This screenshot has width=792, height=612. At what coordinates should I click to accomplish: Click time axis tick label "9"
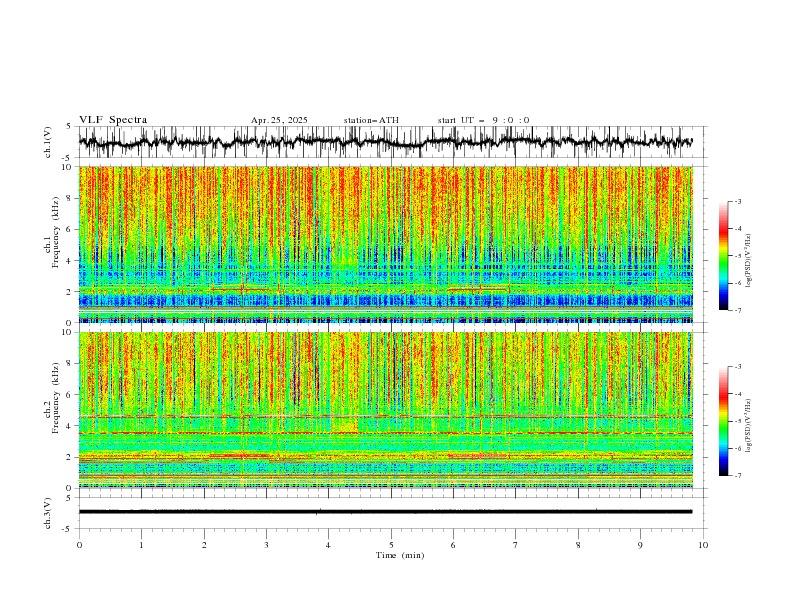point(640,545)
